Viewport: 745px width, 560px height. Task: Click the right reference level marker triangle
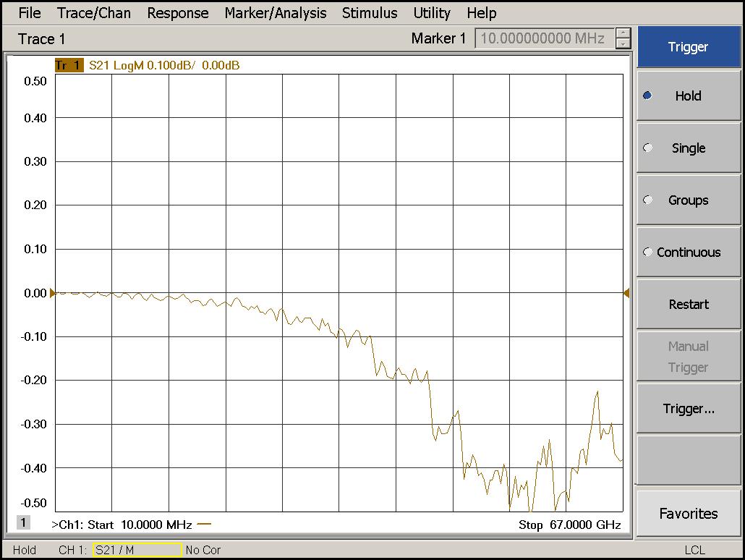pyautogui.click(x=626, y=293)
